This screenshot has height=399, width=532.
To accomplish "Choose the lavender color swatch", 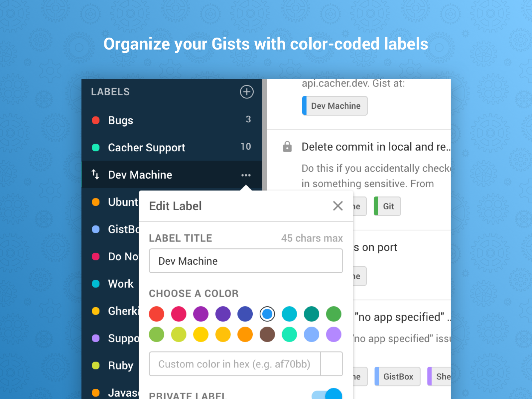I will pos(333,334).
